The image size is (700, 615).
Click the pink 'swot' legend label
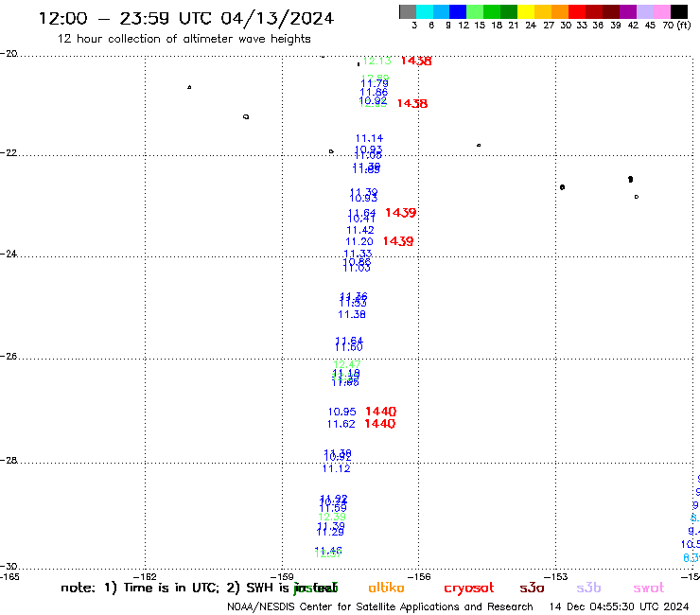(649, 589)
